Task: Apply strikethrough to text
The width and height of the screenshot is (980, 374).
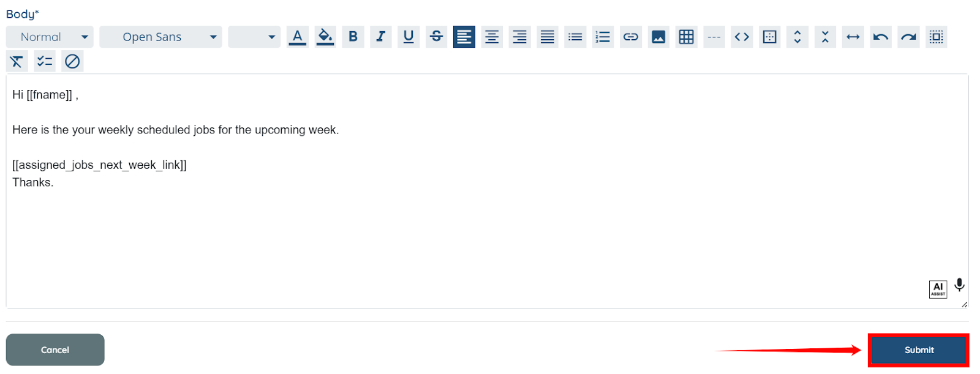Action: tap(436, 37)
